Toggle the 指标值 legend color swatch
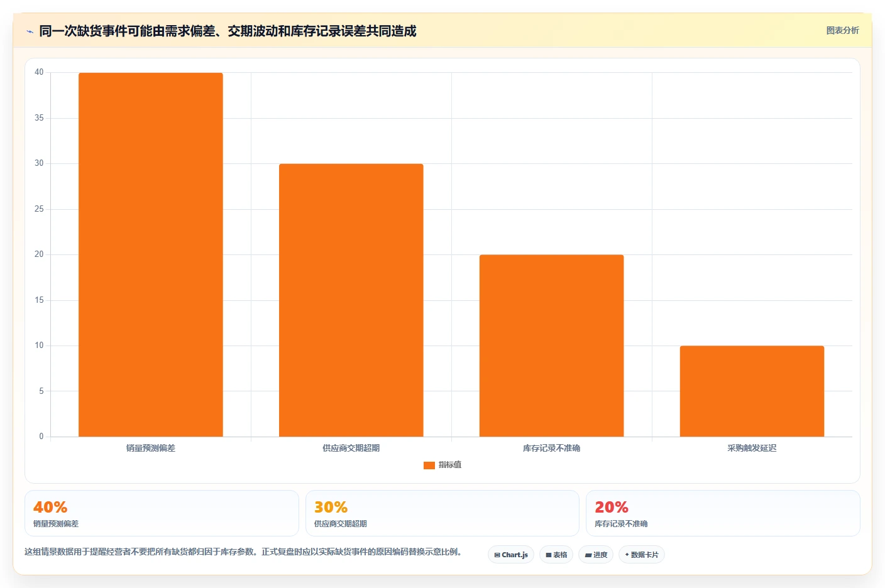The height and width of the screenshot is (588, 885). [x=429, y=465]
